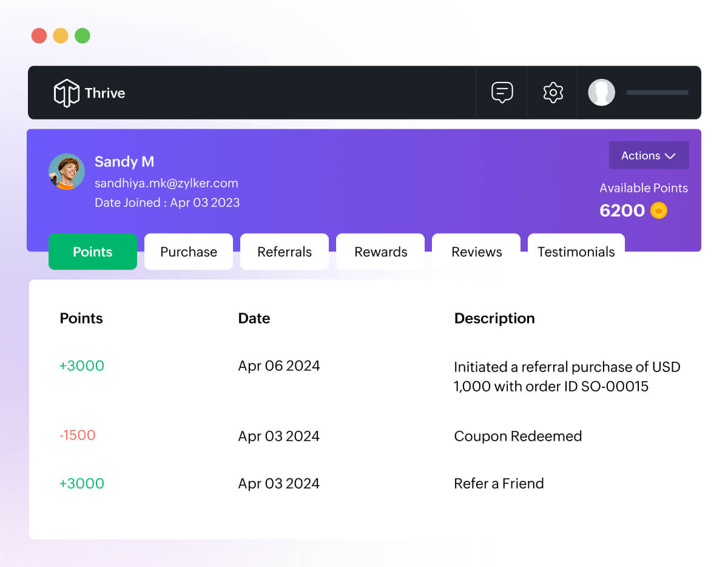The width and height of the screenshot is (728, 567).
Task: Go to the Rewards tab
Action: click(x=380, y=252)
